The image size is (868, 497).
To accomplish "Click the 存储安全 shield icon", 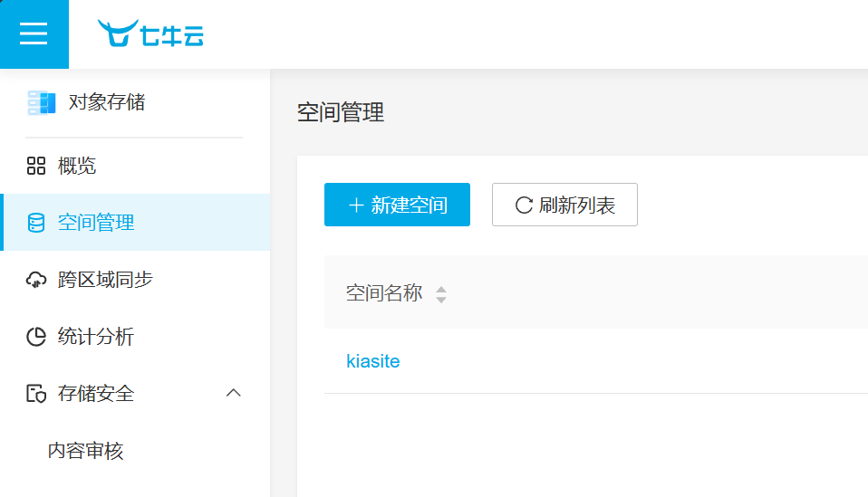I will [x=36, y=393].
